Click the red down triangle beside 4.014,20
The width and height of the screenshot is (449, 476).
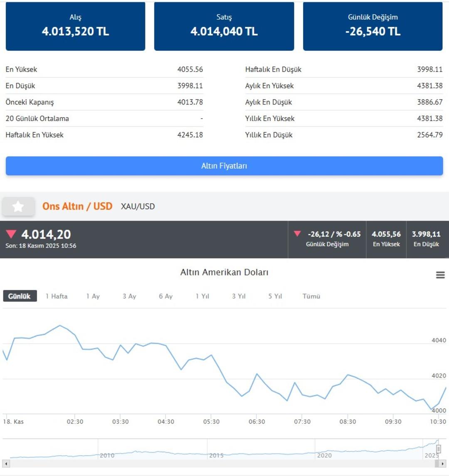point(11,234)
